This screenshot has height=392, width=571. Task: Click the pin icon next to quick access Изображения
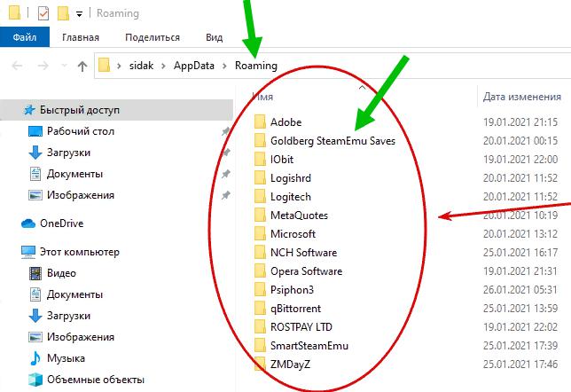226,195
